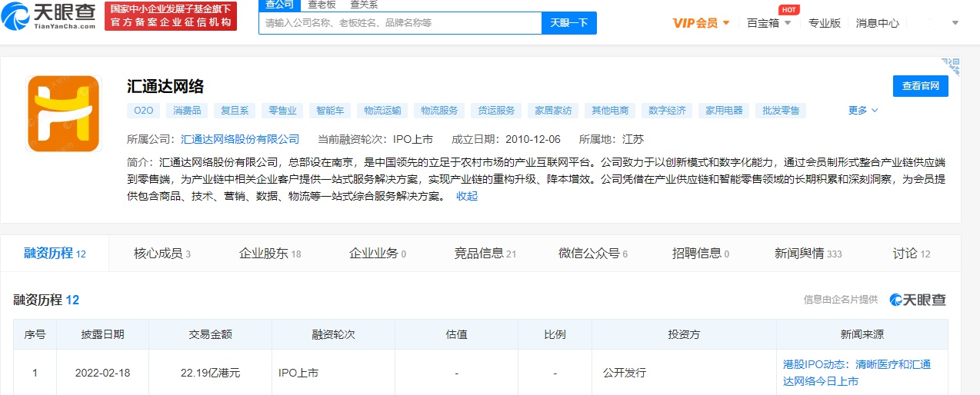Select the 企业业务 tab

(378, 254)
